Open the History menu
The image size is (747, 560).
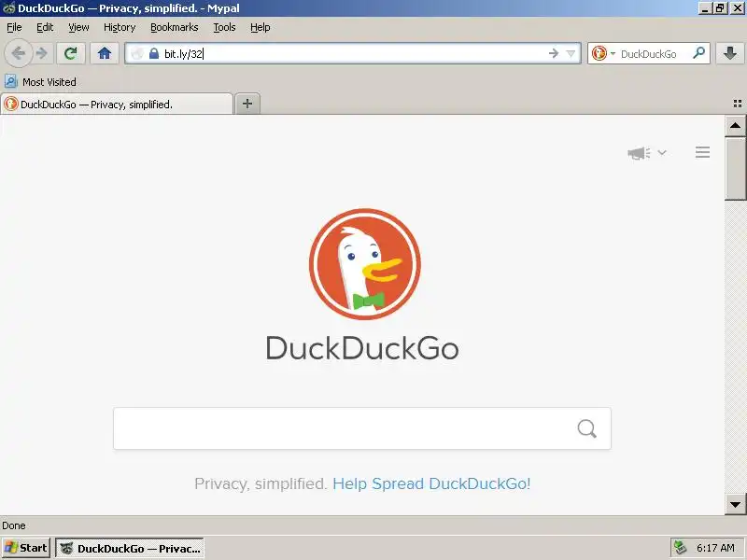pos(120,28)
